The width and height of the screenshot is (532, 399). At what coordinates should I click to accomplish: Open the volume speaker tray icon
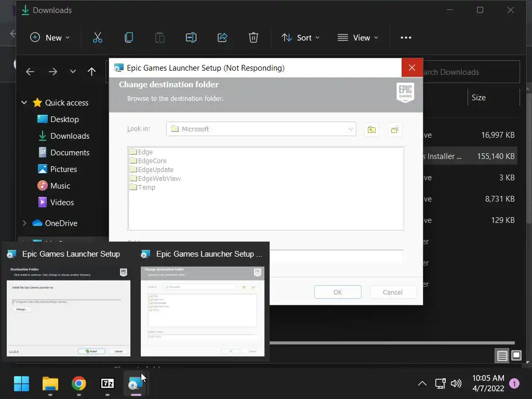[456, 384]
